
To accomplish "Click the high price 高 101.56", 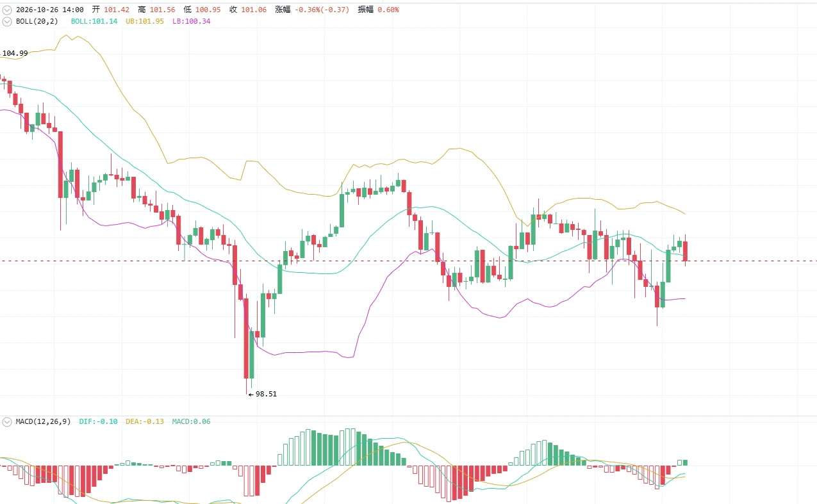I will (156, 10).
